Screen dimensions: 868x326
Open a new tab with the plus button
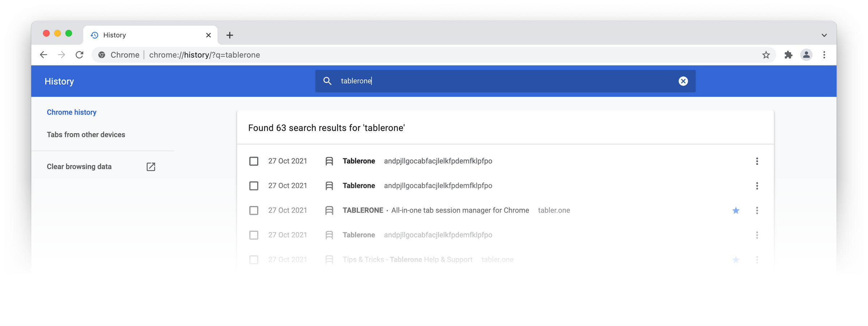230,35
